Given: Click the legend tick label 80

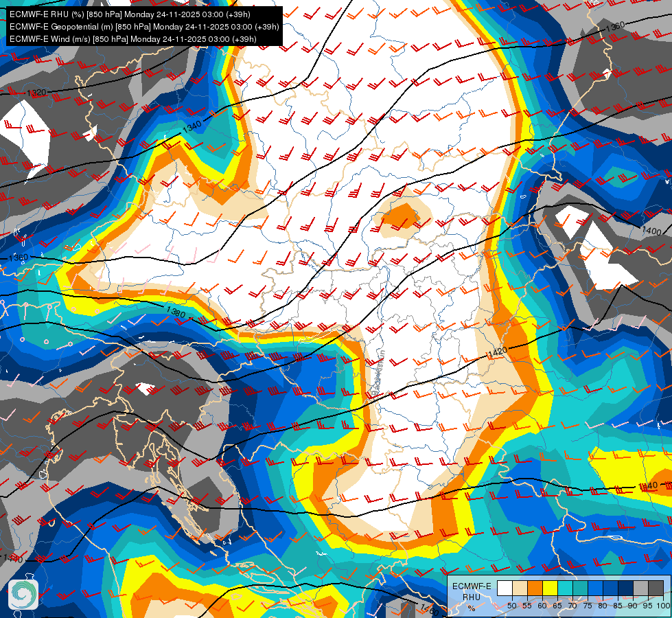Looking at the screenshot, I should [x=603, y=606].
